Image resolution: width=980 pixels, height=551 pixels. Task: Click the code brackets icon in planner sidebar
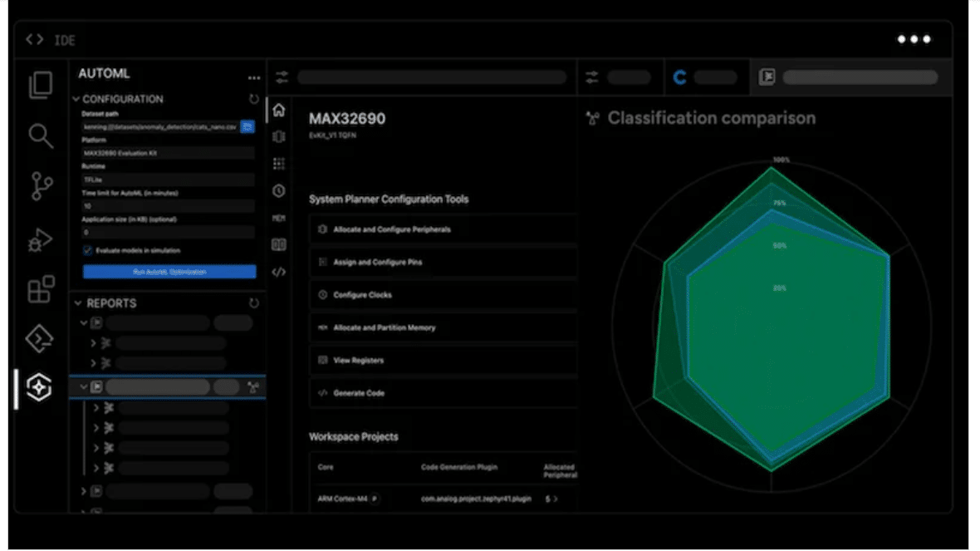pos(279,272)
